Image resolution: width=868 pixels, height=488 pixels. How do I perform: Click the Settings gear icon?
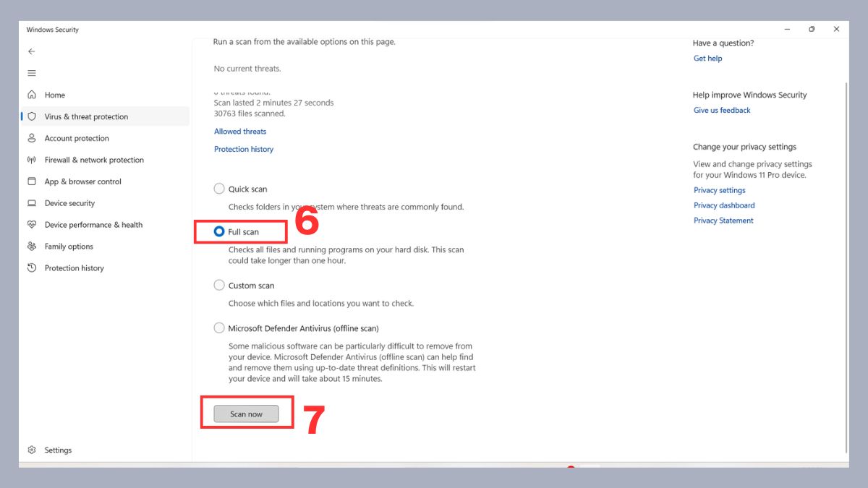click(32, 450)
